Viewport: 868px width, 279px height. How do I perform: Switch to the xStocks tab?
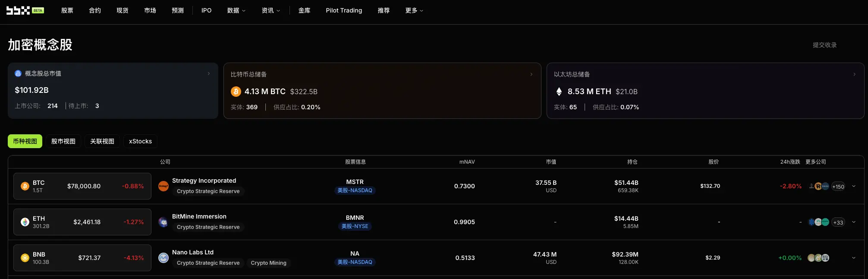[141, 141]
